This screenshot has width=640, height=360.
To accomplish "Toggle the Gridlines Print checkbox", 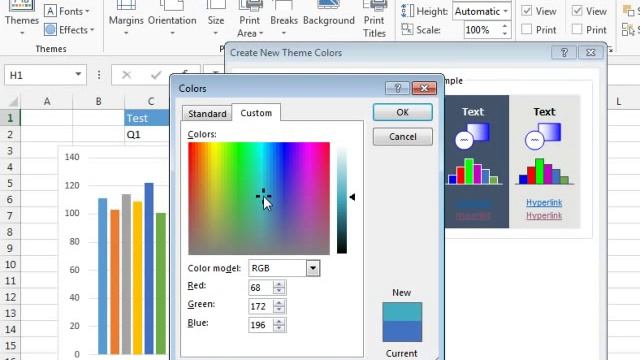I will [x=527, y=29].
